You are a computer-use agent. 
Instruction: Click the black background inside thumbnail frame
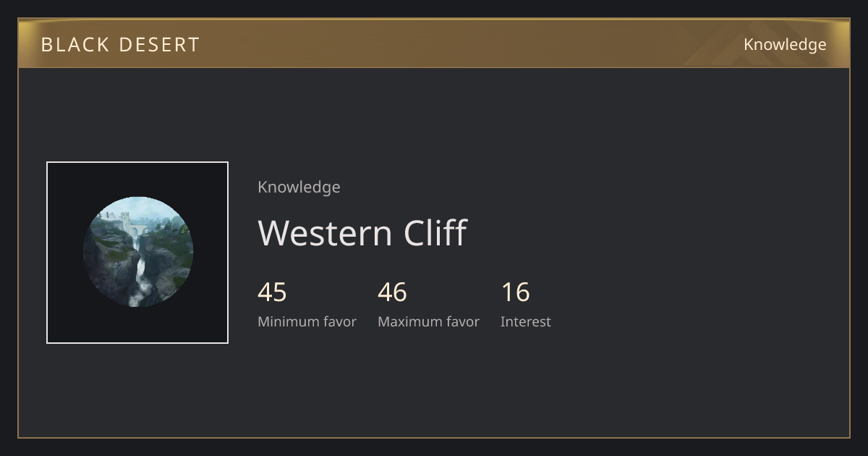(65, 181)
